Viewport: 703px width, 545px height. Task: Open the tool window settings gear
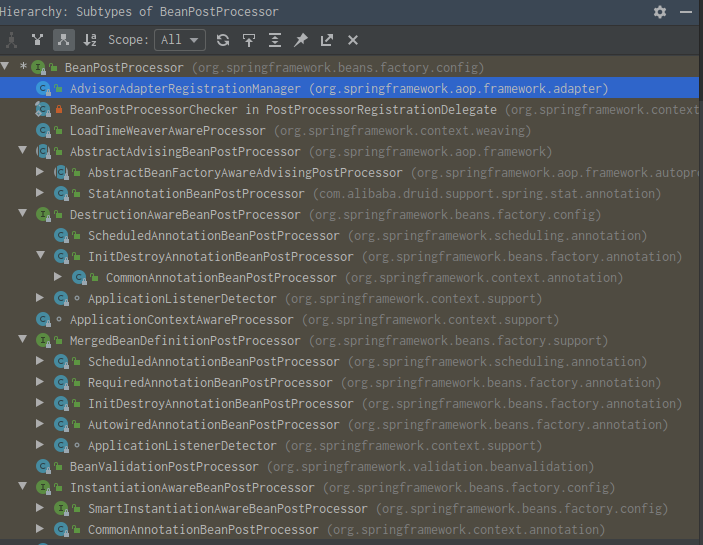659,12
